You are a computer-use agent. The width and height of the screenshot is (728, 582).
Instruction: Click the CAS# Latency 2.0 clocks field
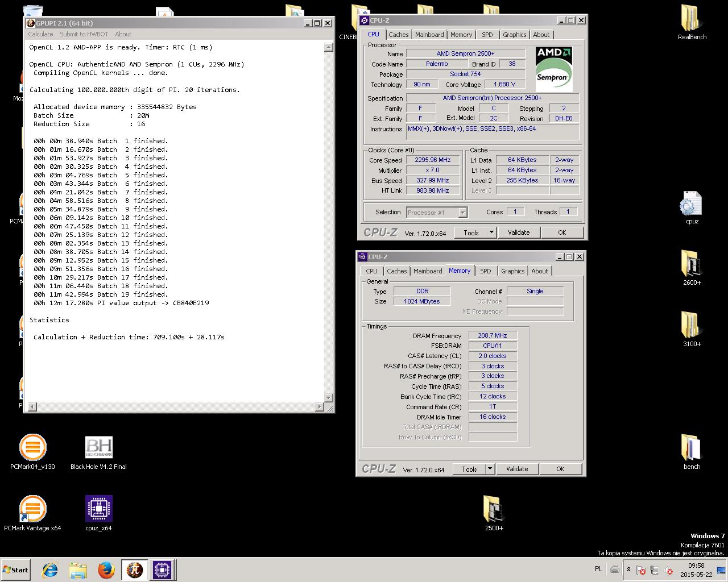point(493,356)
